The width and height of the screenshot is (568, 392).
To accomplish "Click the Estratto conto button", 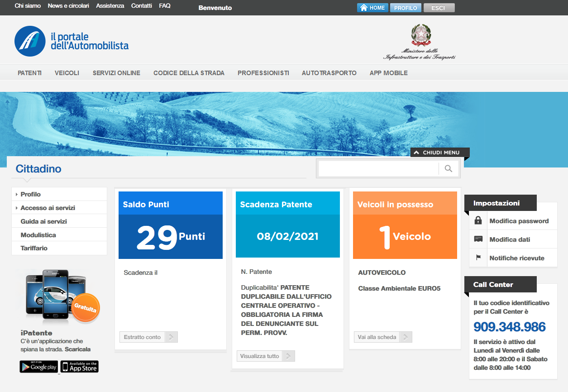I will [x=148, y=337].
